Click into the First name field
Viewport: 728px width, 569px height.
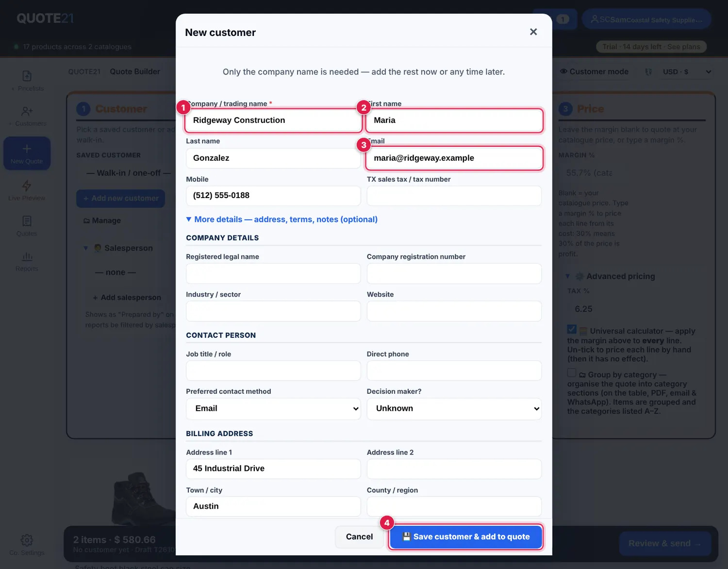pyautogui.click(x=454, y=120)
